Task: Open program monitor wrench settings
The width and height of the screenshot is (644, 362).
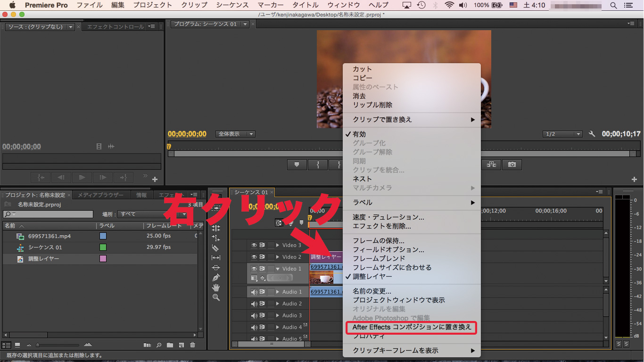Action: click(x=592, y=134)
